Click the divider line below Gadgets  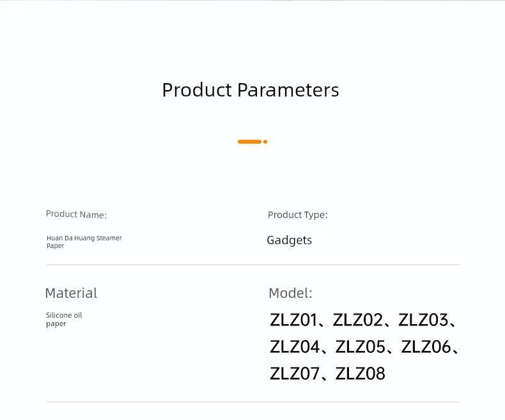[x=253, y=265]
